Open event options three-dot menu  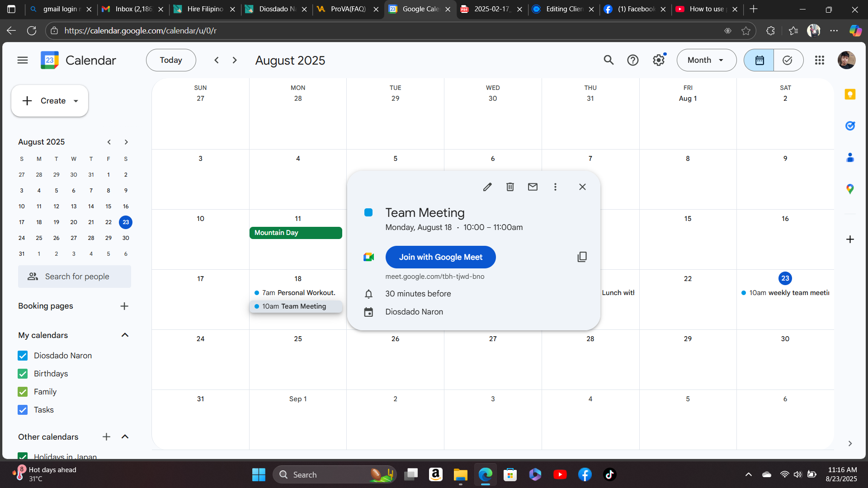[x=555, y=187]
